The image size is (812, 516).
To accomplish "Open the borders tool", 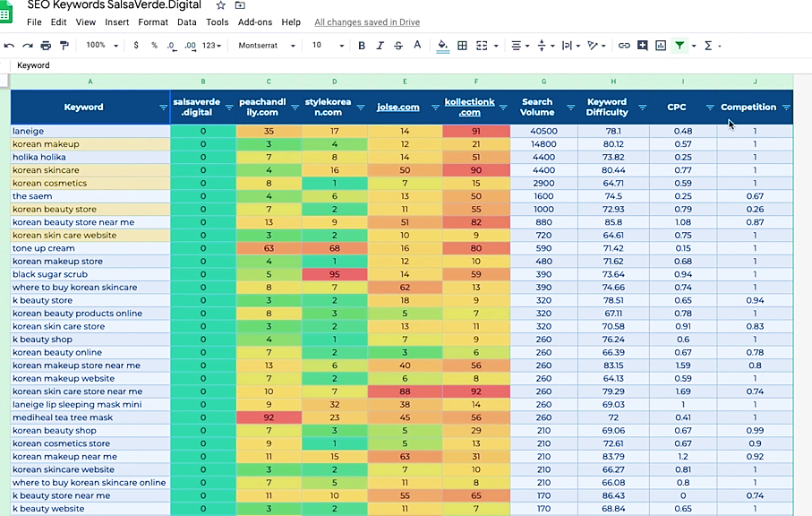I will tap(463, 46).
